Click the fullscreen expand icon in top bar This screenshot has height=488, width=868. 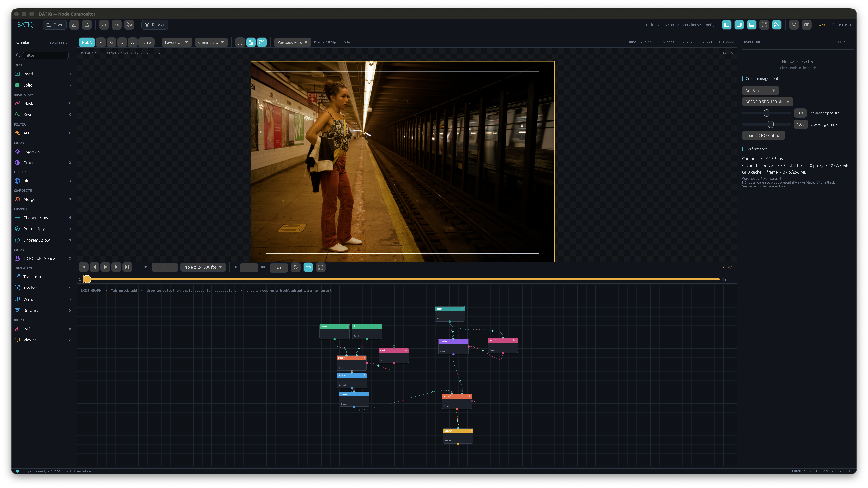pos(764,25)
